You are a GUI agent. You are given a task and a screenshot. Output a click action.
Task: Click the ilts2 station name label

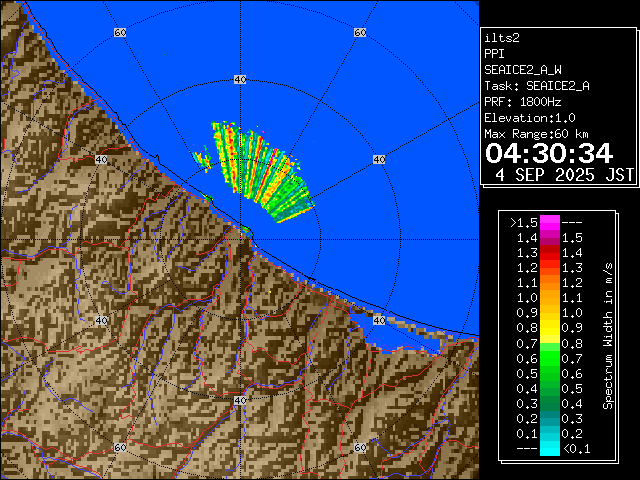click(x=501, y=37)
